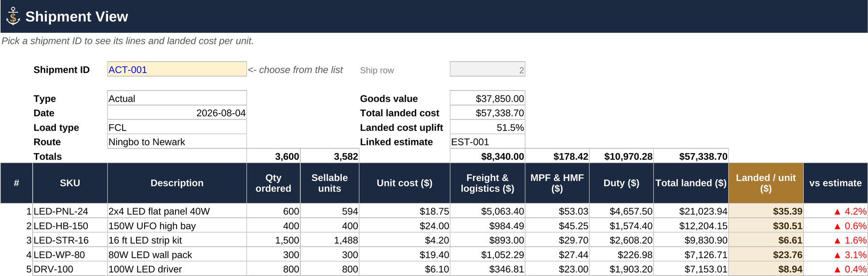Click the red up arrow beside 1.6%
Screen dimensions: 868x276
[837, 240]
